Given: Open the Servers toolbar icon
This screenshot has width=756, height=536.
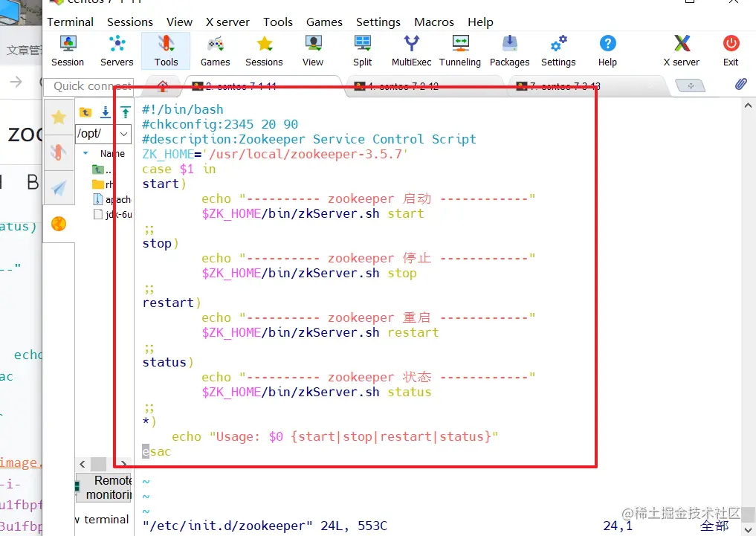Looking at the screenshot, I should point(117,51).
